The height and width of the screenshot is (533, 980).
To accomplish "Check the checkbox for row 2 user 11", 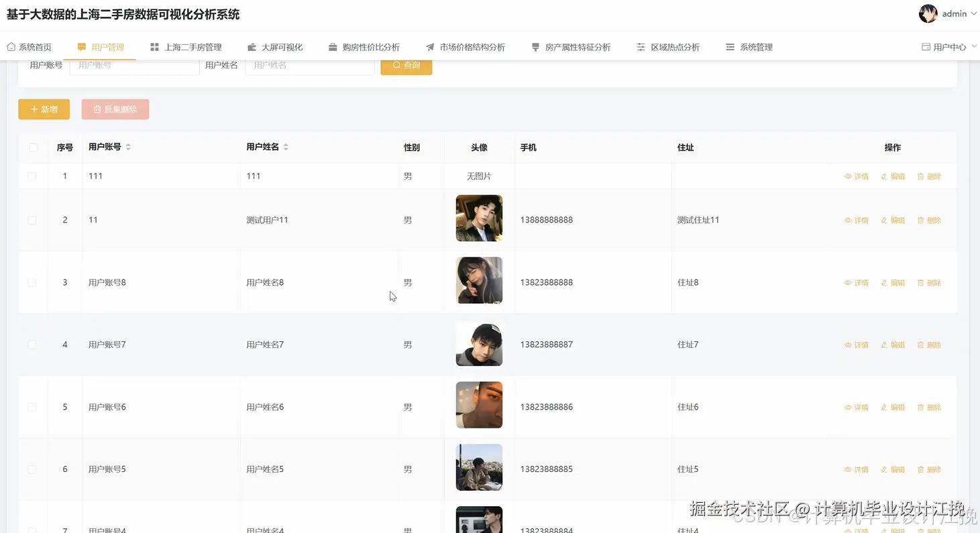I will point(32,220).
